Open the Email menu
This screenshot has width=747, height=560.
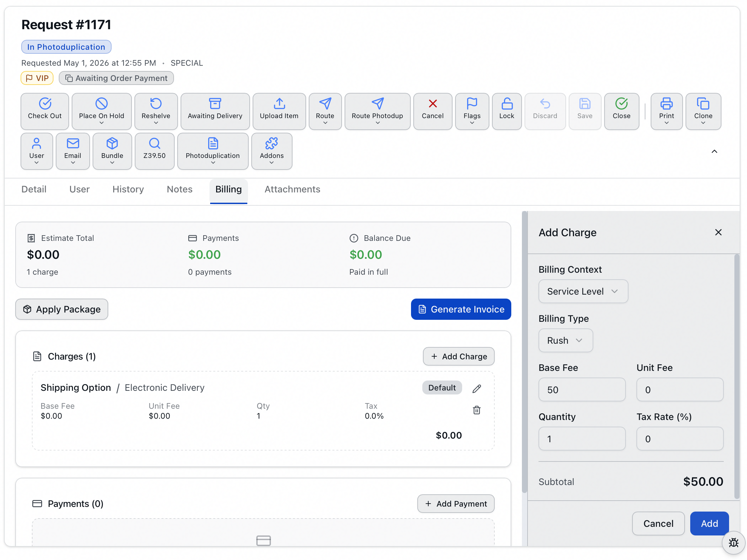tap(73, 151)
